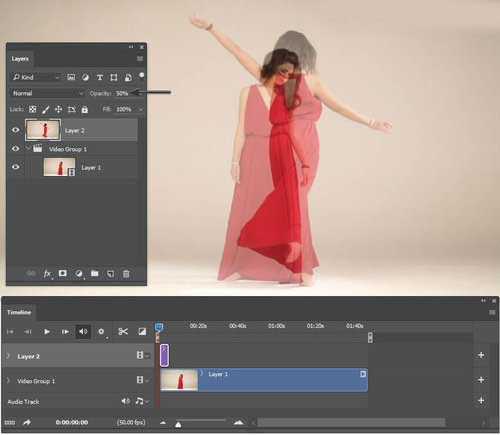The height and width of the screenshot is (435, 500).
Task: Click the render video arrow icon
Action: (27, 422)
